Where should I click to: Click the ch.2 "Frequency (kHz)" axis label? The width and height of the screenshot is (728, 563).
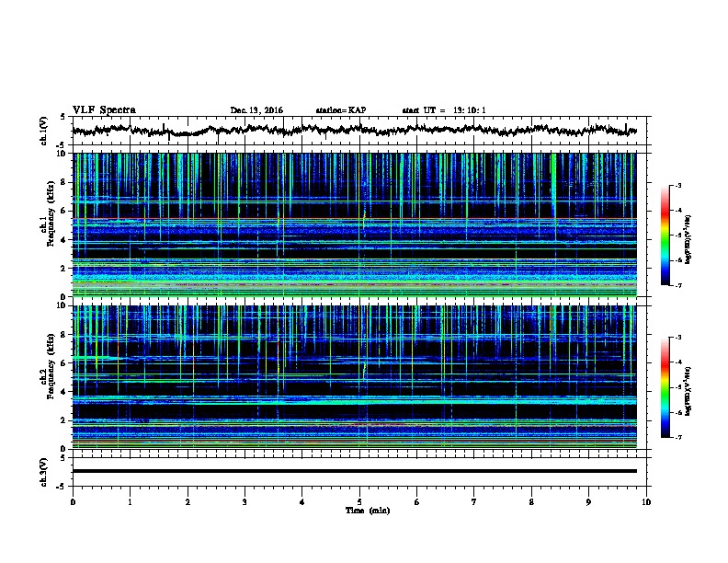(51, 365)
